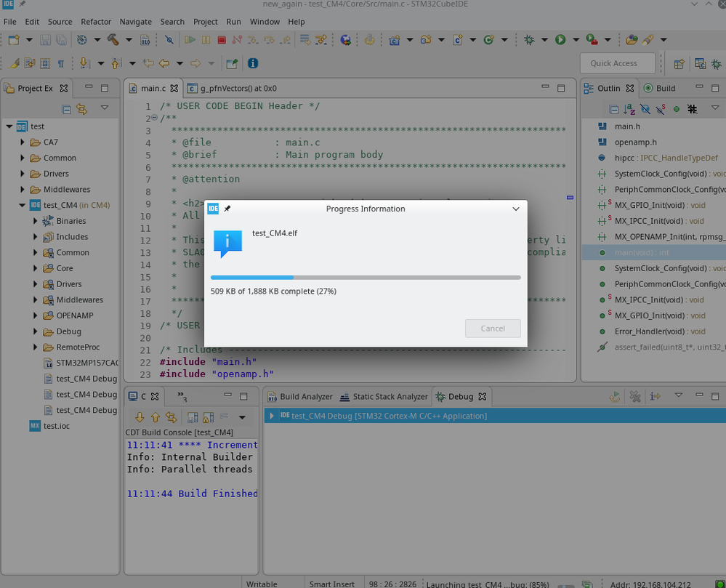Click the Step Return icon
726x588 pixels.
coord(285,40)
